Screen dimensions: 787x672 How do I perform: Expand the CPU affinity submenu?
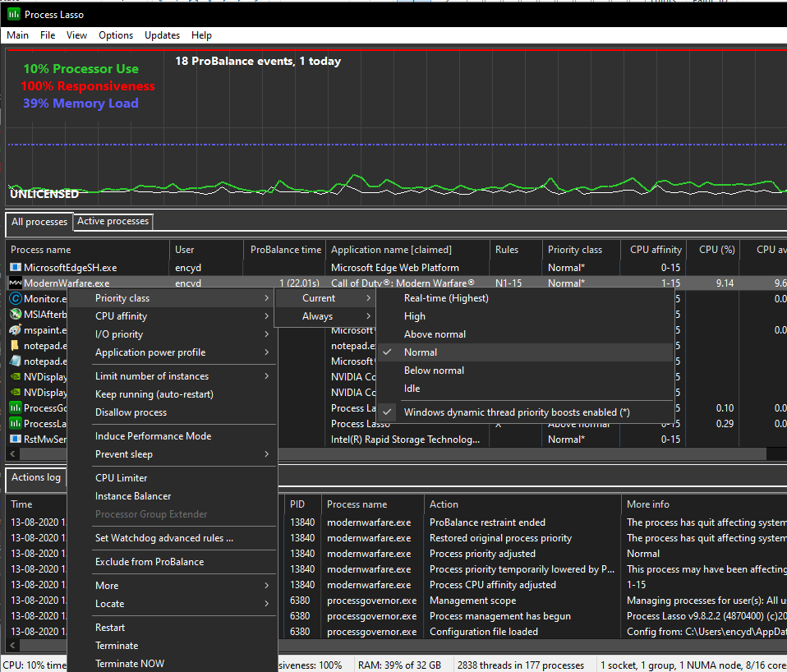pos(173,316)
